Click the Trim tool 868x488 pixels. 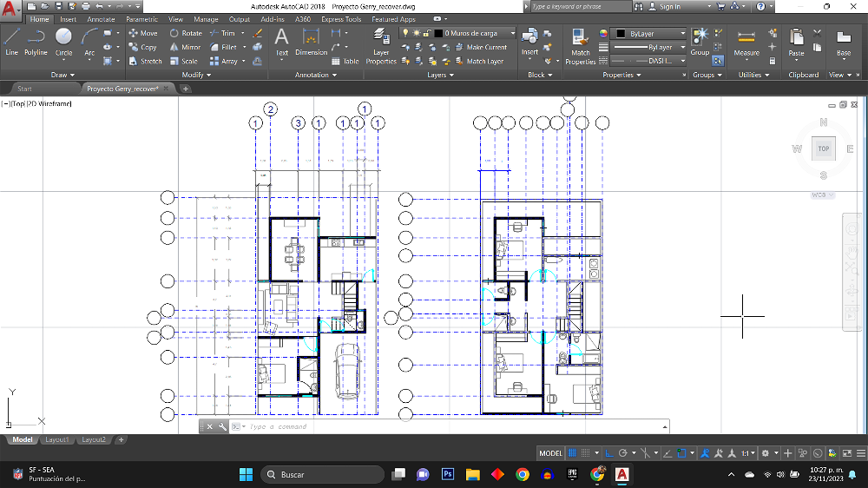pyautogui.click(x=222, y=33)
